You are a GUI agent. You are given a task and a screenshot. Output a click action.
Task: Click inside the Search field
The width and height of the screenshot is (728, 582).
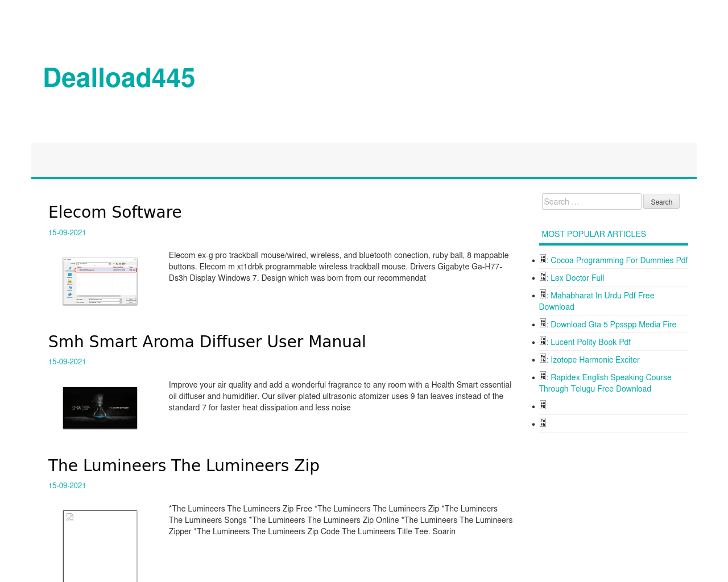591,202
